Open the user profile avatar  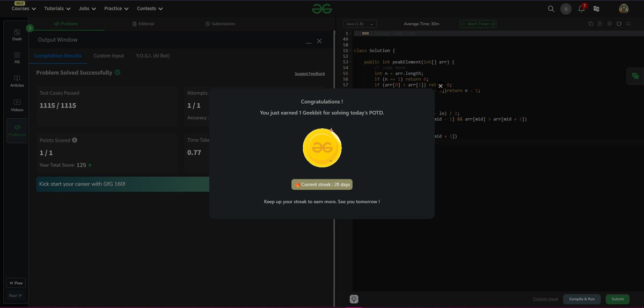[x=624, y=9]
